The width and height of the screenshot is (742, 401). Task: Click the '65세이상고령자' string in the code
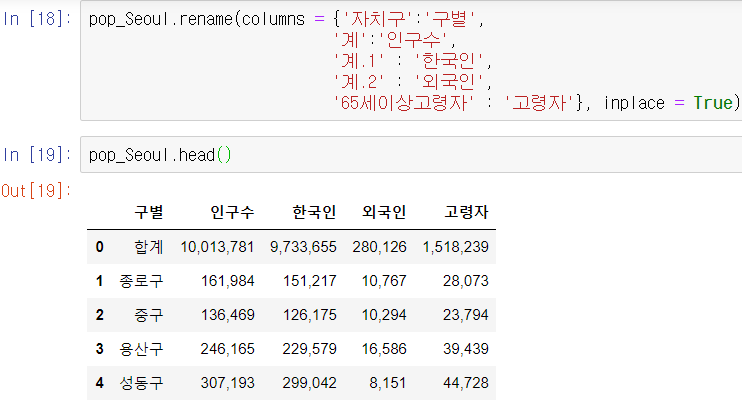pos(404,103)
